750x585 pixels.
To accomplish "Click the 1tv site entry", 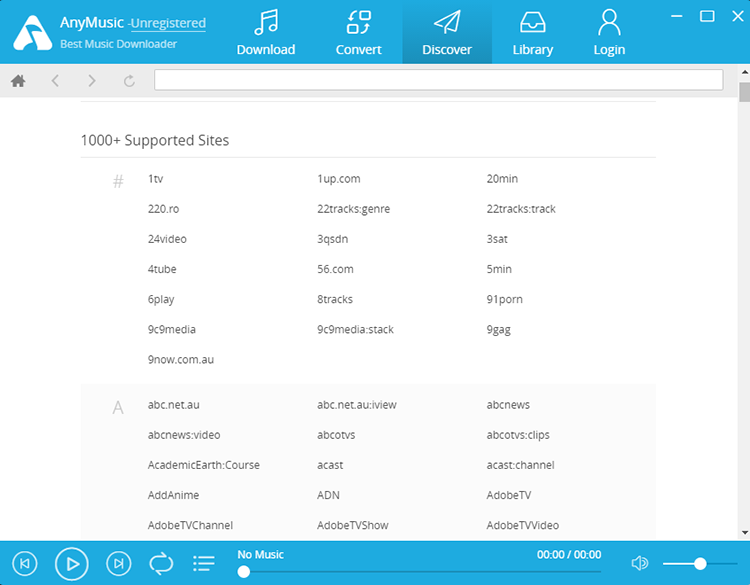I will (155, 179).
